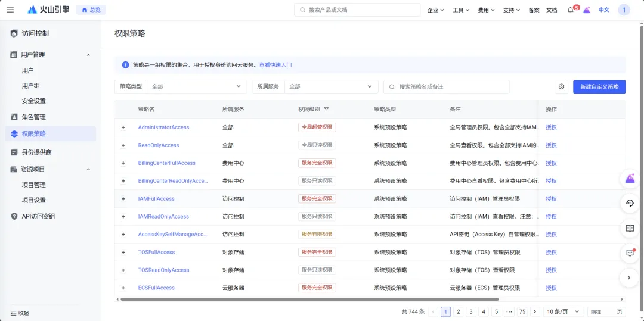Open the 费用 header menu

click(x=487, y=10)
